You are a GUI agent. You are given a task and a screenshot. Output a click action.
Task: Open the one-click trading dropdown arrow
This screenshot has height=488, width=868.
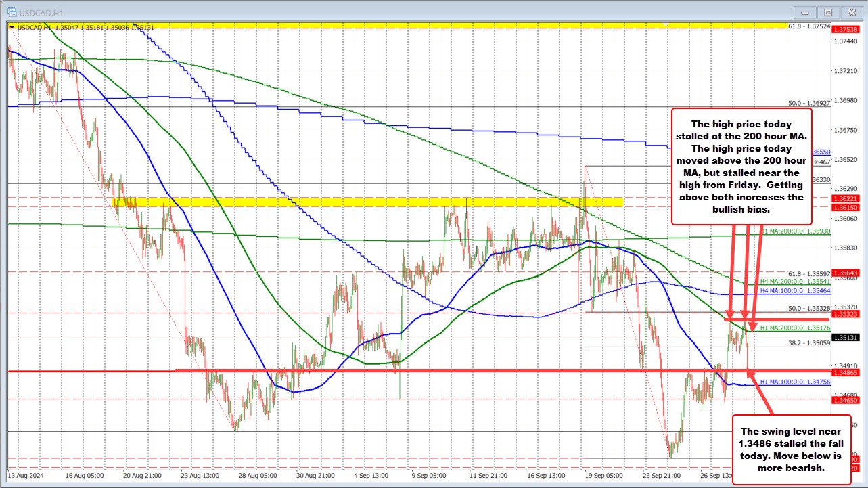click(x=11, y=27)
